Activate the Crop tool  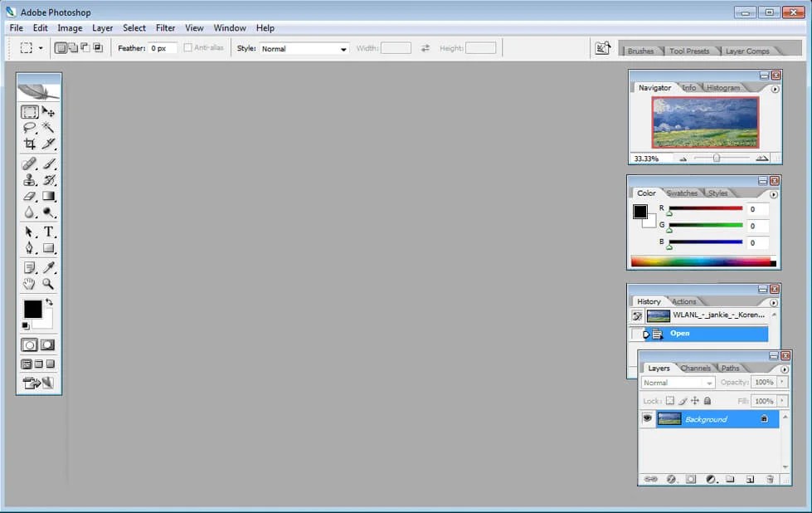[x=28, y=144]
